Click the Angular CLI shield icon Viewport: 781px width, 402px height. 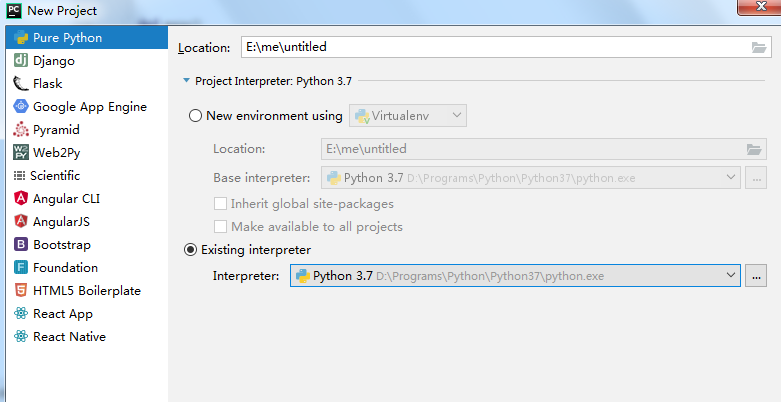click(21, 198)
